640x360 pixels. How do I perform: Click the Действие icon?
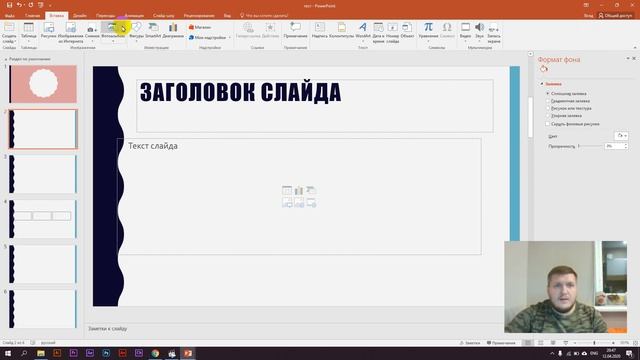[270, 31]
